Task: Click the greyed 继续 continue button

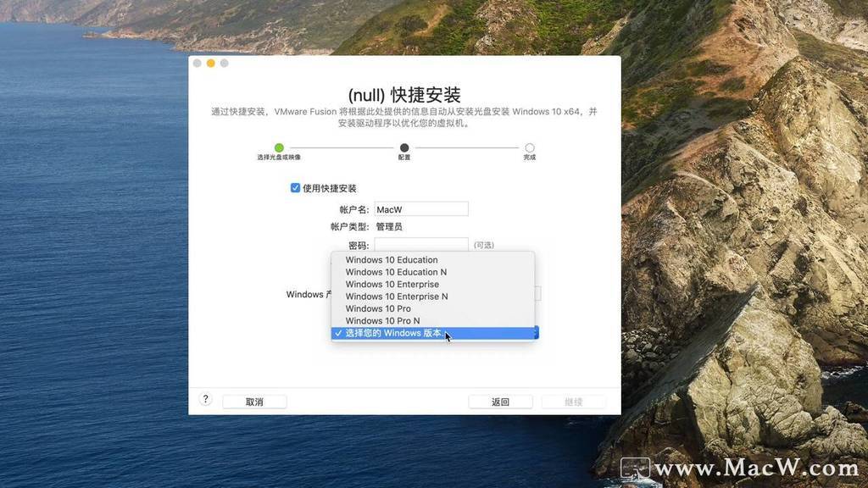Action: click(x=574, y=402)
